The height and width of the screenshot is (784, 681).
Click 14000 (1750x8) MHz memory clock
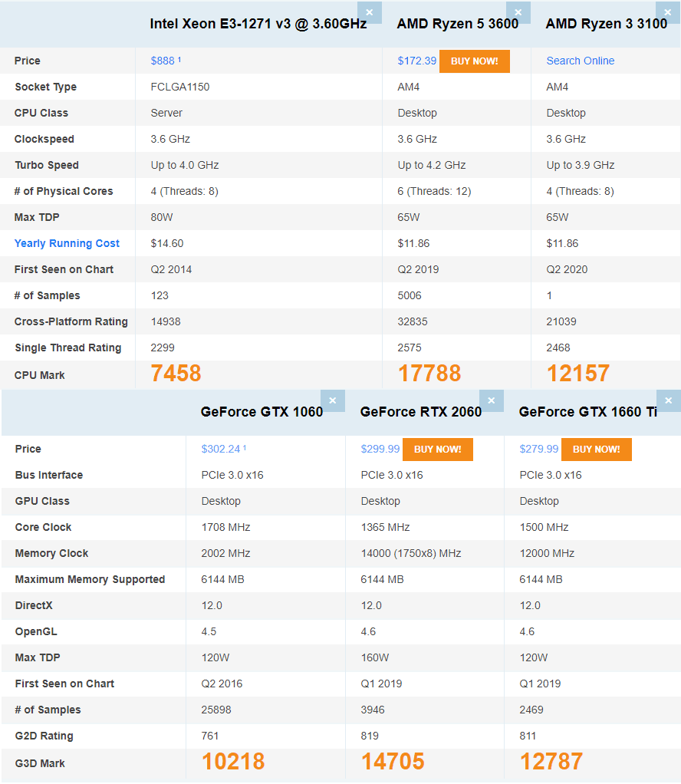411,553
